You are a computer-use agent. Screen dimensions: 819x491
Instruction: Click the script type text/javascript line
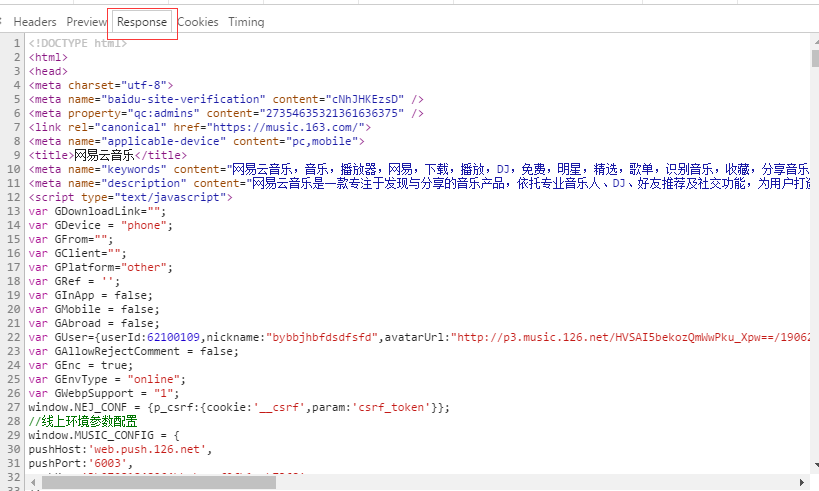131,197
